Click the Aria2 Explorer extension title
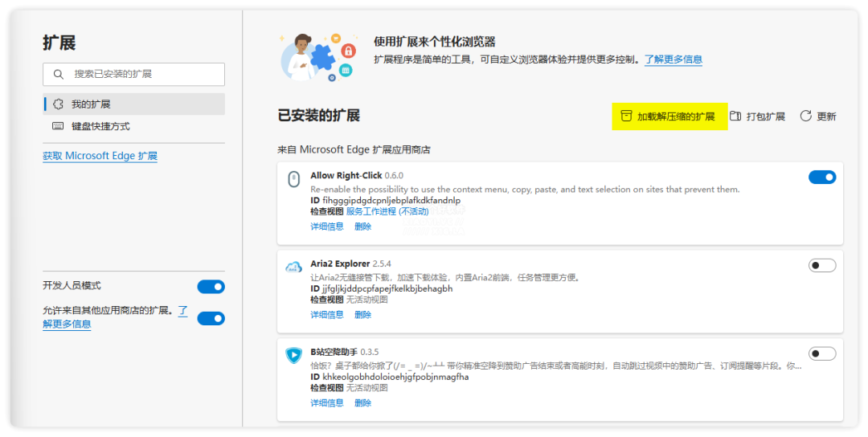 pos(340,263)
